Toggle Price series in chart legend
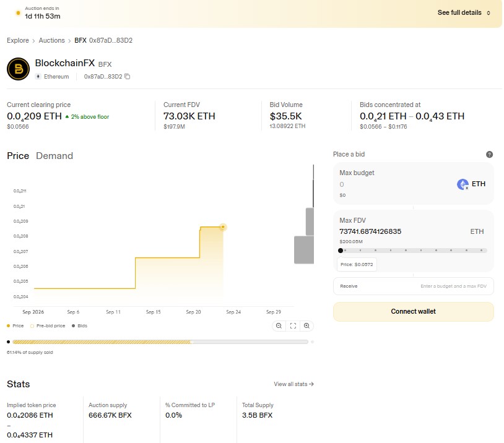 click(x=15, y=325)
